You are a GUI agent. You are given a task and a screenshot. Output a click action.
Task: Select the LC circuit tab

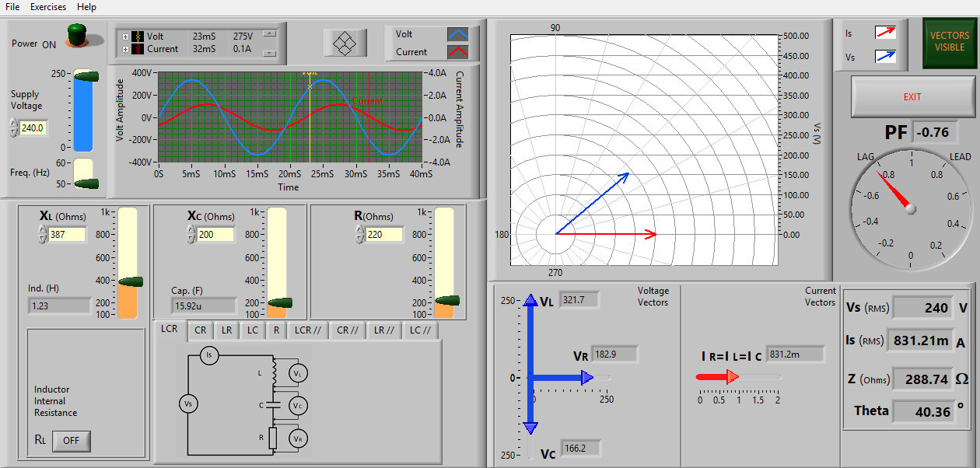click(x=253, y=330)
